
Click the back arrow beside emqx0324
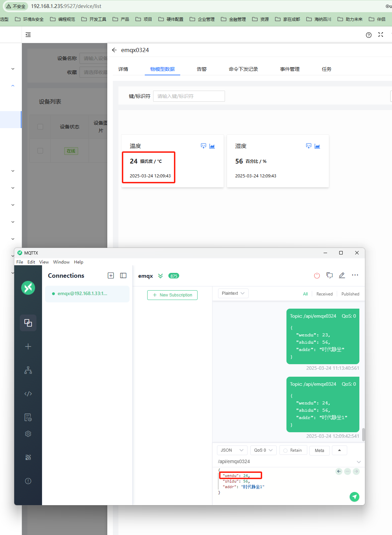coord(114,50)
